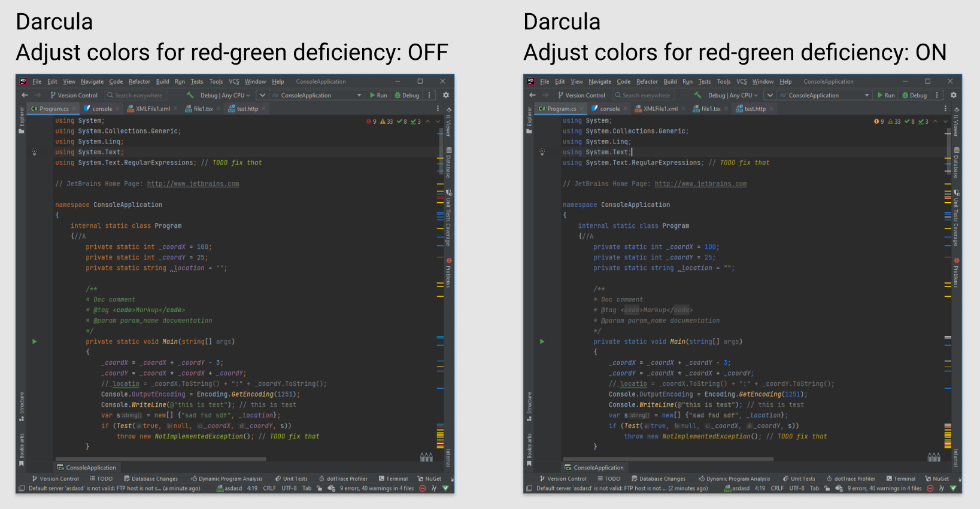980x509 pixels.
Task: Open the Refactor menu in left OFF window
Action: coord(139,81)
